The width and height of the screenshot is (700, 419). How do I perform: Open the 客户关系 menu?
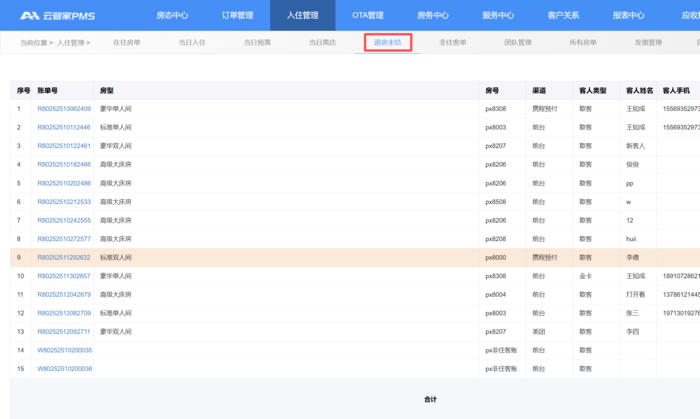(x=563, y=15)
